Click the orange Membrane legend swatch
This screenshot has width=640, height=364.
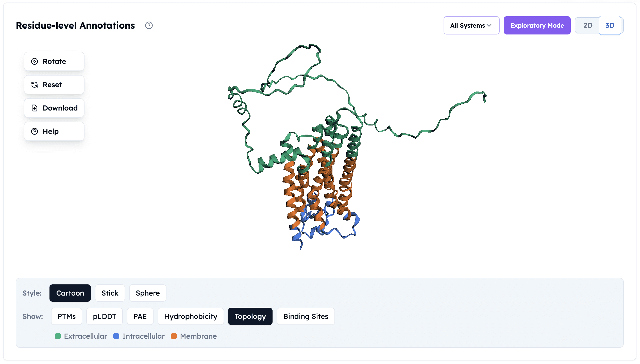[x=174, y=336]
